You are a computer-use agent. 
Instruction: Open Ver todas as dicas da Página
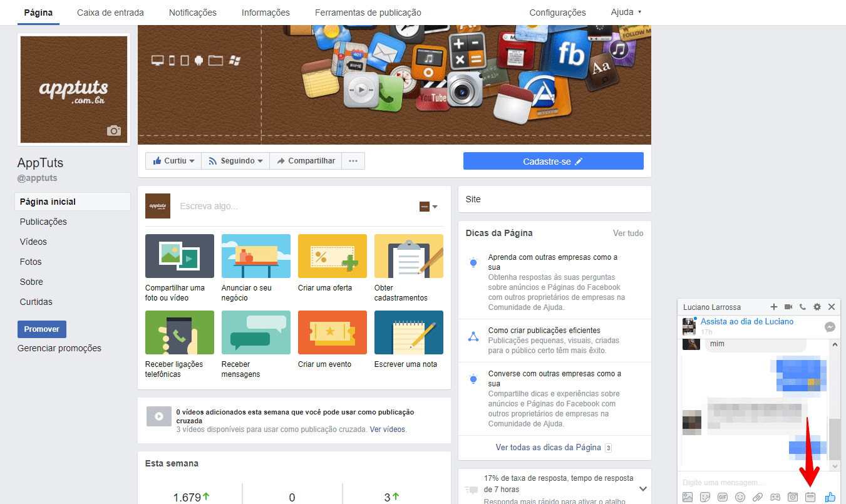coord(548,448)
